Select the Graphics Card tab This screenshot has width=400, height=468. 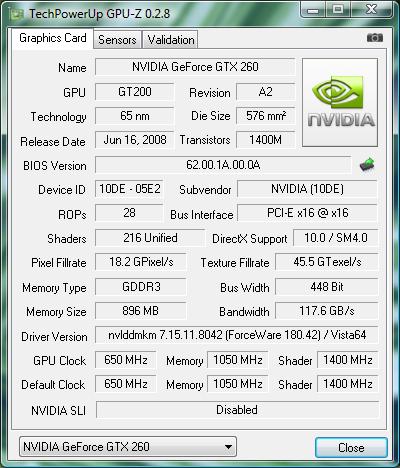pyautogui.click(x=53, y=38)
